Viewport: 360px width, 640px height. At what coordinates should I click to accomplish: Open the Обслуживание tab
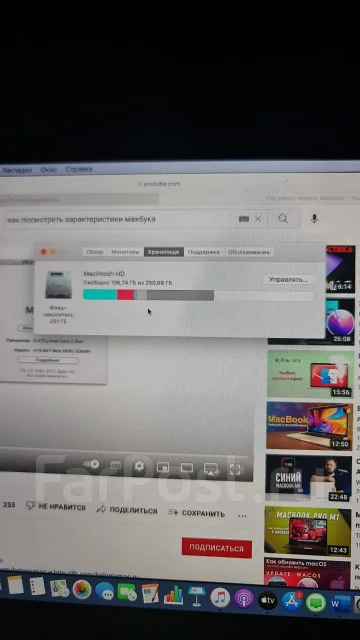(249, 252)
